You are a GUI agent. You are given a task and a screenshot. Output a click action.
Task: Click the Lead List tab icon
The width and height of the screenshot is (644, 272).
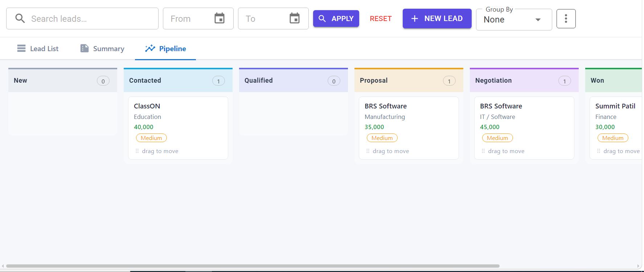21,48
